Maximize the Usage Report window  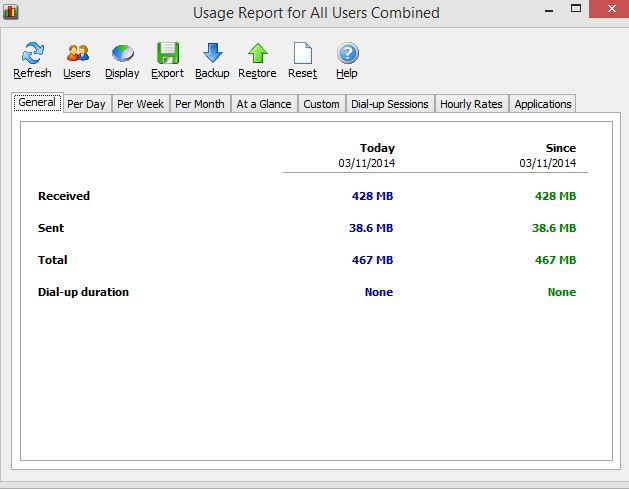(576, 9)
